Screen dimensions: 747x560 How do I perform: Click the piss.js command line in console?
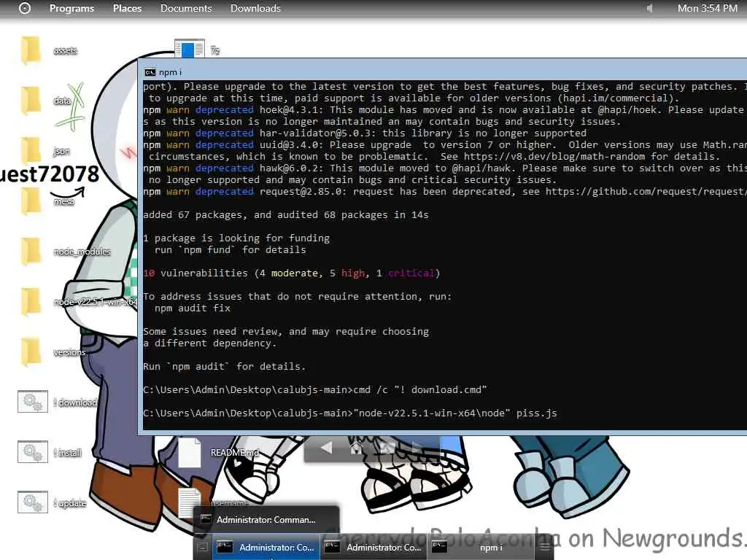(x=349, y=413)
